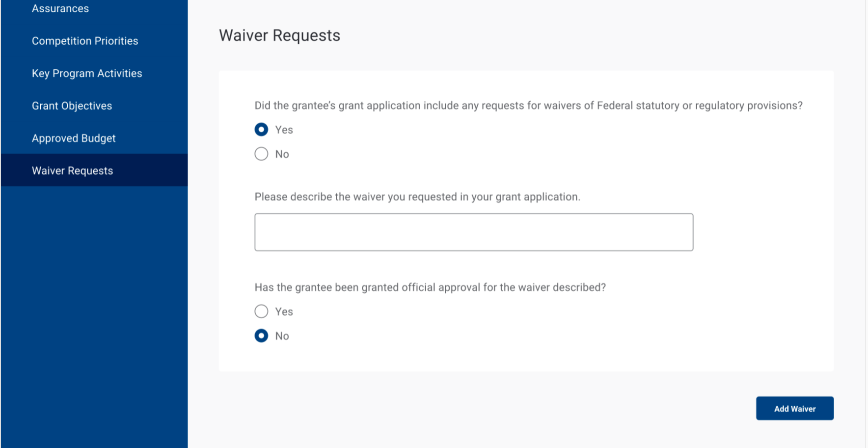Navigate to Key Program Activities
868x448 pixels.
(x=87, y=74)
